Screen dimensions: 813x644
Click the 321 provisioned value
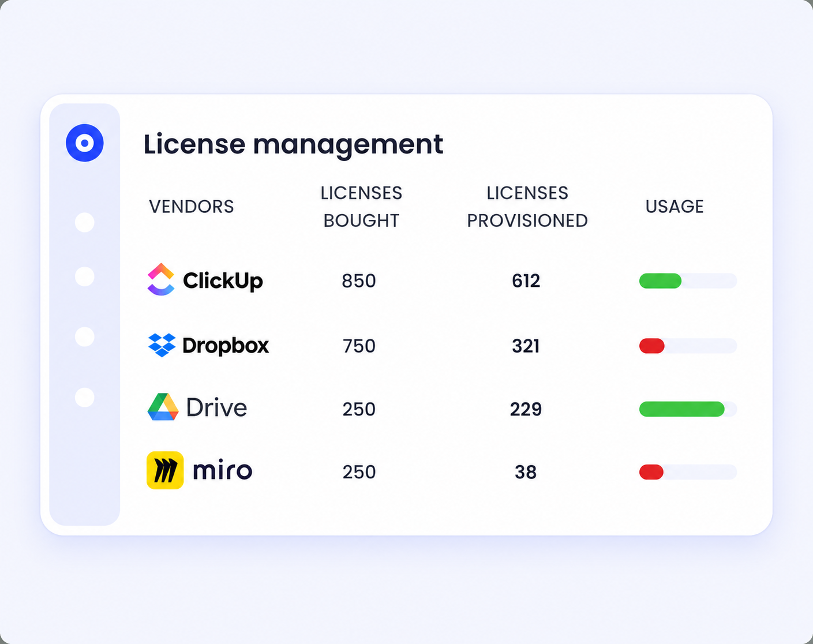[526, 346]
